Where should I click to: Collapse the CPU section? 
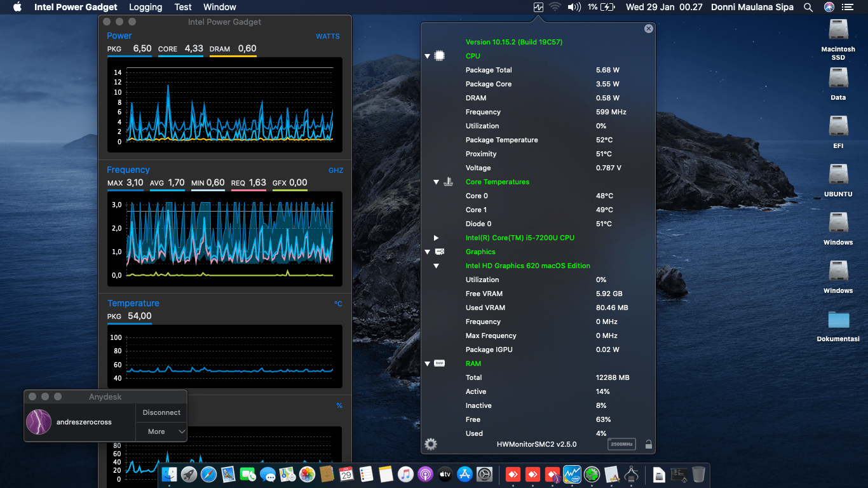(428, 56)
